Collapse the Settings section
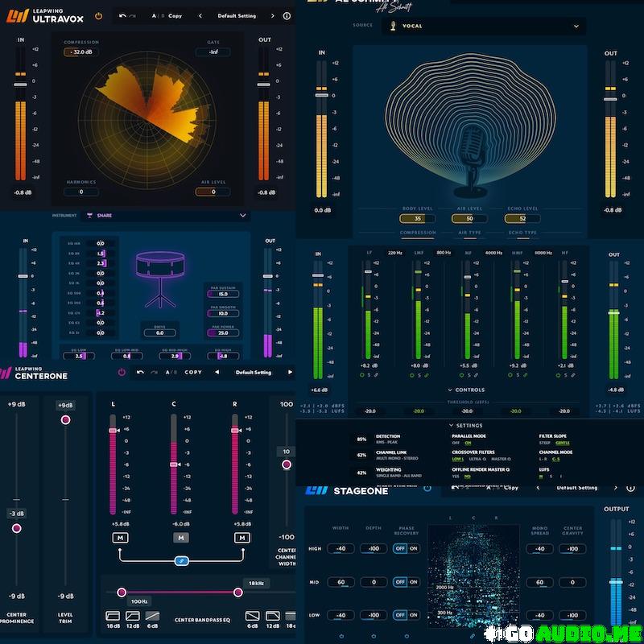The image size is (644, 644). click(x=451, y=426)
